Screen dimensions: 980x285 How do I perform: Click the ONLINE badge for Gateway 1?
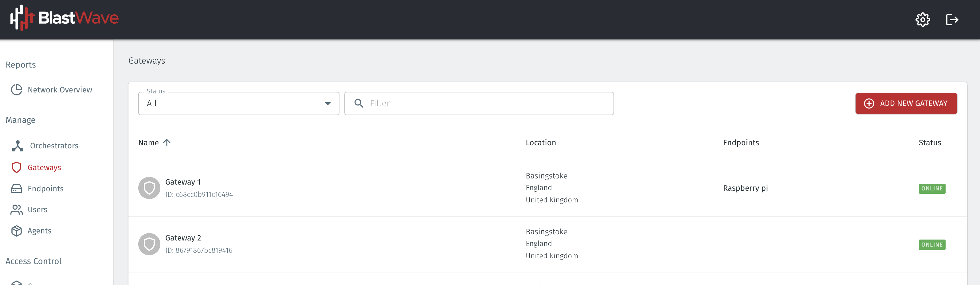tap(932, 188)
